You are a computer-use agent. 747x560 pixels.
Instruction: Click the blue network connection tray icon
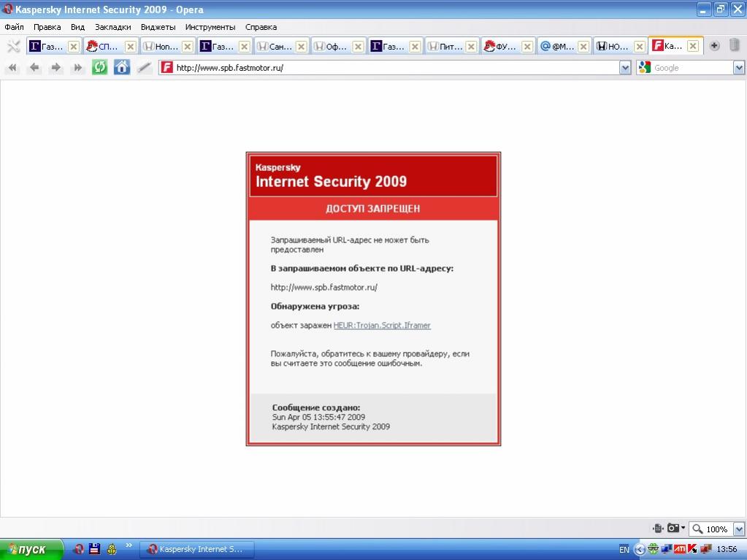(x=667, y=550)
